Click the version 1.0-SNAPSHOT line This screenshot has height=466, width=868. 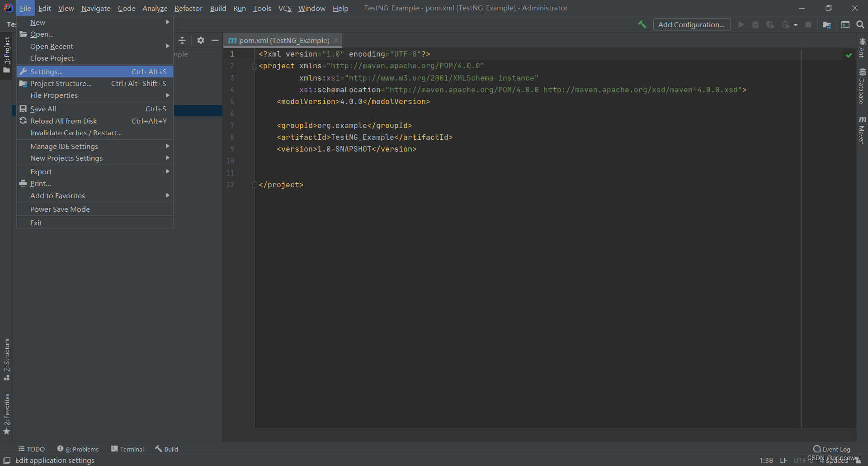point(346,149)
